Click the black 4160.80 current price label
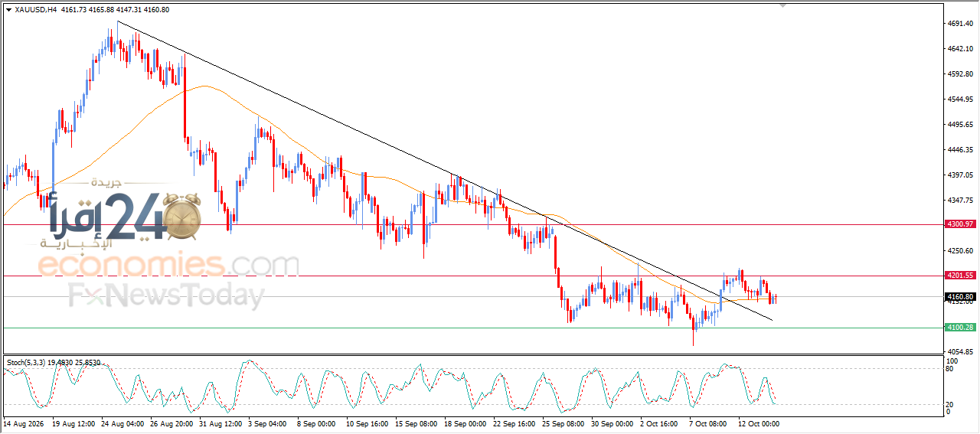The height and width of the screenshot is (434, 980). point(959,296)
